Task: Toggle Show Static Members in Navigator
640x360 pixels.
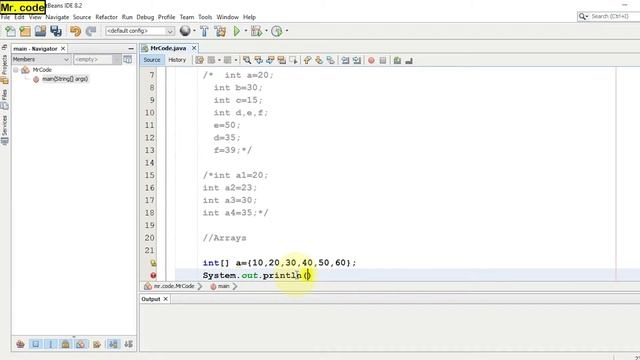Action: (51, 344)
